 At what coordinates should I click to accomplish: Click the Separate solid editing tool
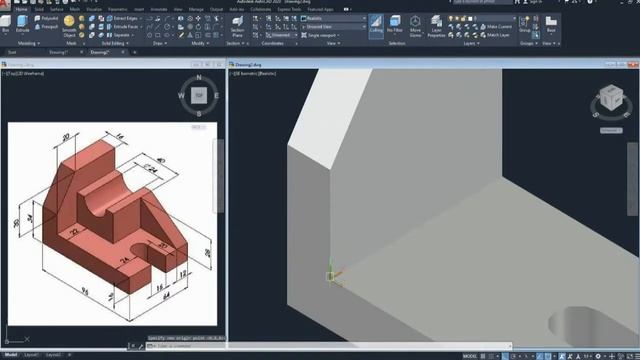click(119, 35)
